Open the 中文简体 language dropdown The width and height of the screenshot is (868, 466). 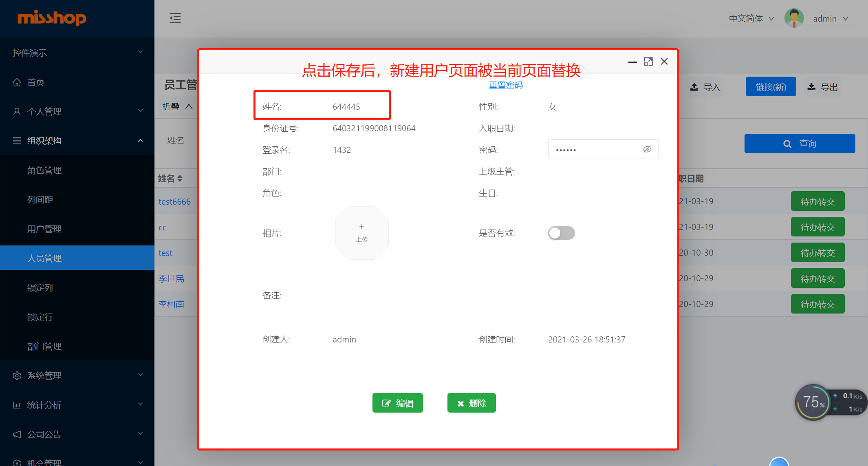(x=751, y=19)
